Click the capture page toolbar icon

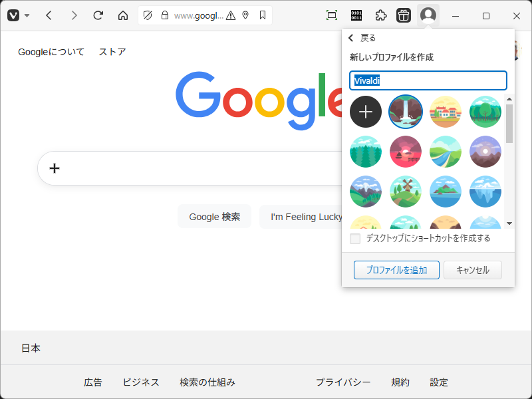tap(332, 15)
